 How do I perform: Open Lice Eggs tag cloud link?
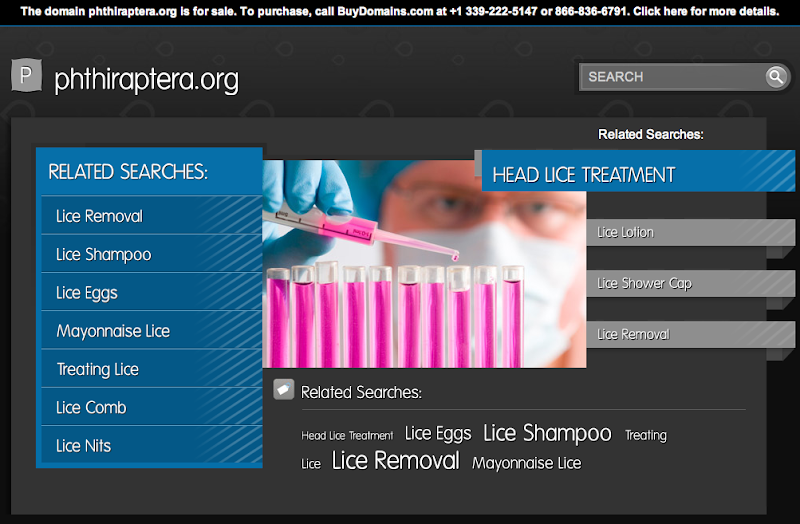coord(438,434)
